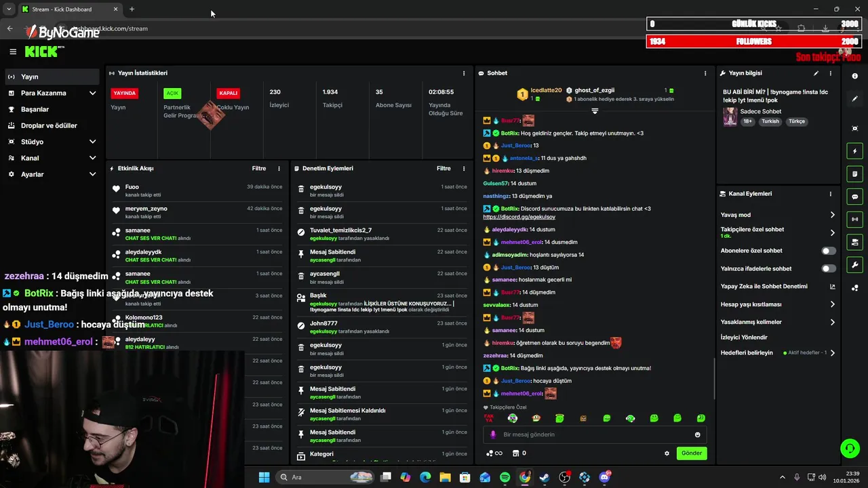Open the emoji picker in message box
This screenshot has width=868, height=488.
tap(697, 434)
